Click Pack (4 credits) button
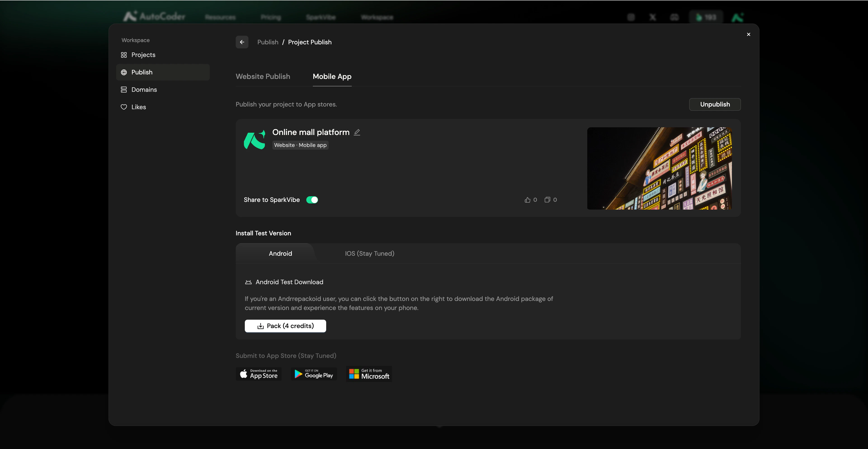 click(285, 326)
